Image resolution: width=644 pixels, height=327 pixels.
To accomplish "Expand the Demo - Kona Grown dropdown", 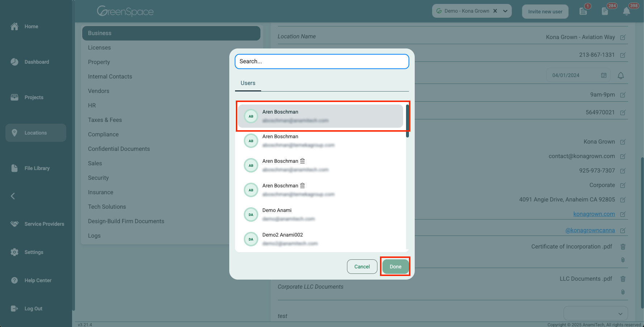I will [505, 11].
